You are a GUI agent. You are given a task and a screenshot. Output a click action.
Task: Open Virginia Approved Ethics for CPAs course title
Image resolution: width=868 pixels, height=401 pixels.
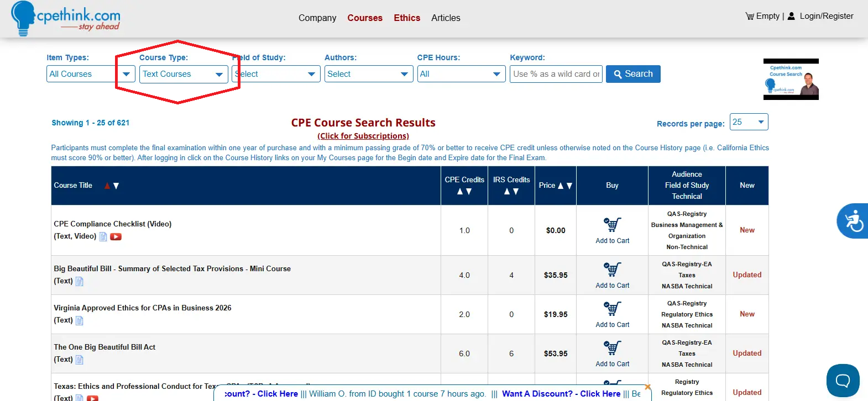click(x=143, y=308)
